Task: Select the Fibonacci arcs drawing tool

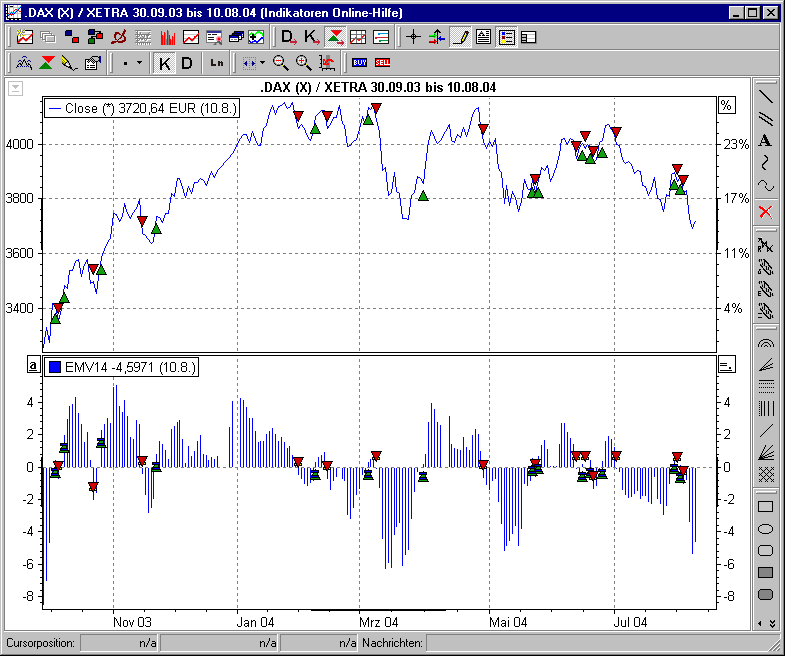Action: [x=766, y=343]
